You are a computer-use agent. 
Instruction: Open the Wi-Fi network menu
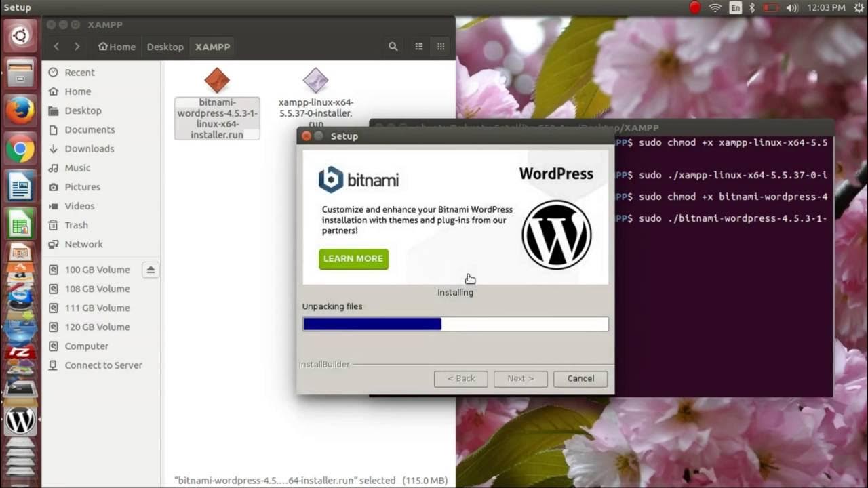715,7
